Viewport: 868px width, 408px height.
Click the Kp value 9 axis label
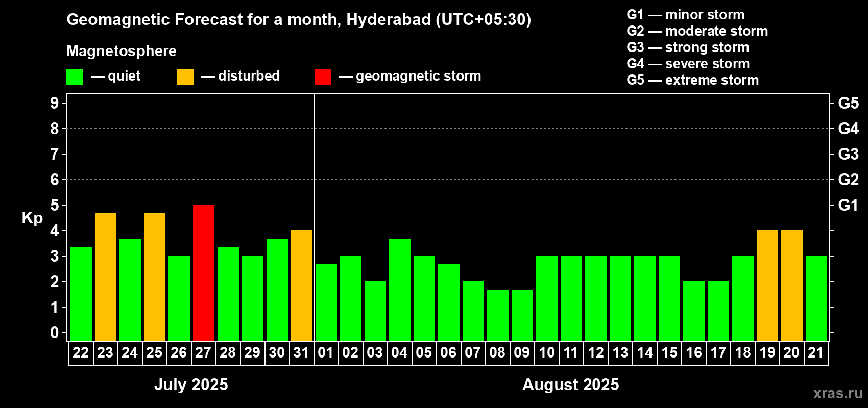(55, 103)
